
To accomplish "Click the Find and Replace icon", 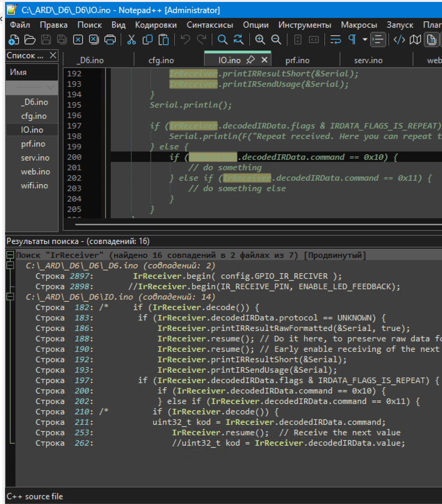I will point(238,40).
